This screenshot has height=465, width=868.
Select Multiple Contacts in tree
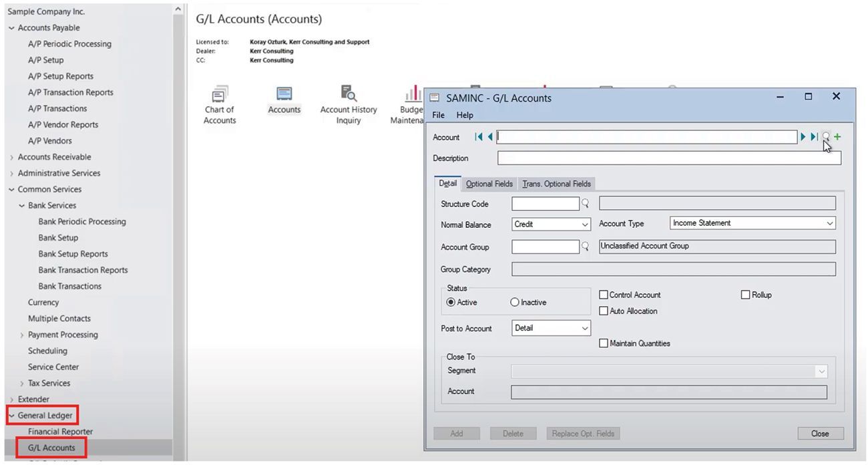point(59,319)
